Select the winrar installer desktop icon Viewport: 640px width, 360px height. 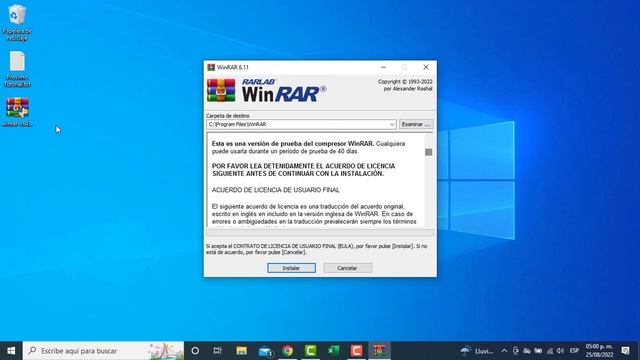point(17,112)
